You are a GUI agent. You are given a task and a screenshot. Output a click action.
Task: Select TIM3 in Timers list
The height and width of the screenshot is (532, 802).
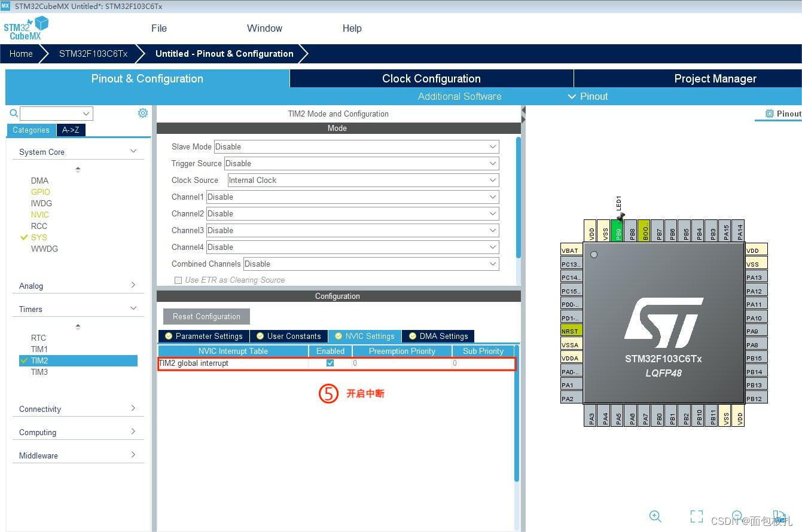tap(39, 372)
